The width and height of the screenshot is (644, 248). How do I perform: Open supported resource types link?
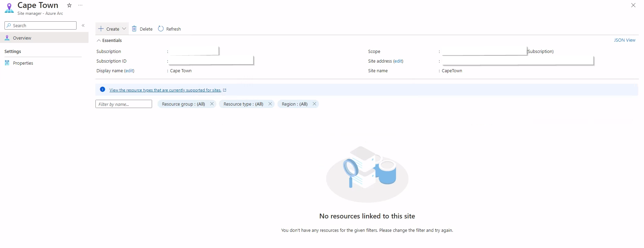[165, 90]
